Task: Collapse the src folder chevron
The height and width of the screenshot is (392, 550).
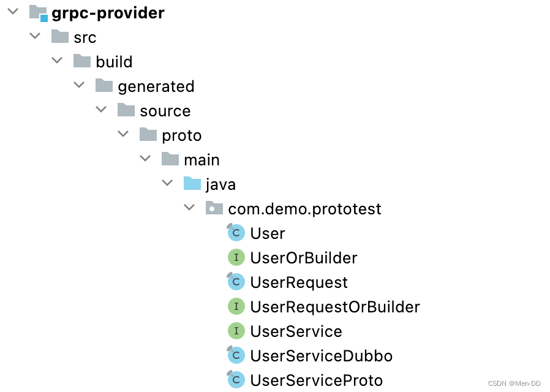Action: (35, 36)
